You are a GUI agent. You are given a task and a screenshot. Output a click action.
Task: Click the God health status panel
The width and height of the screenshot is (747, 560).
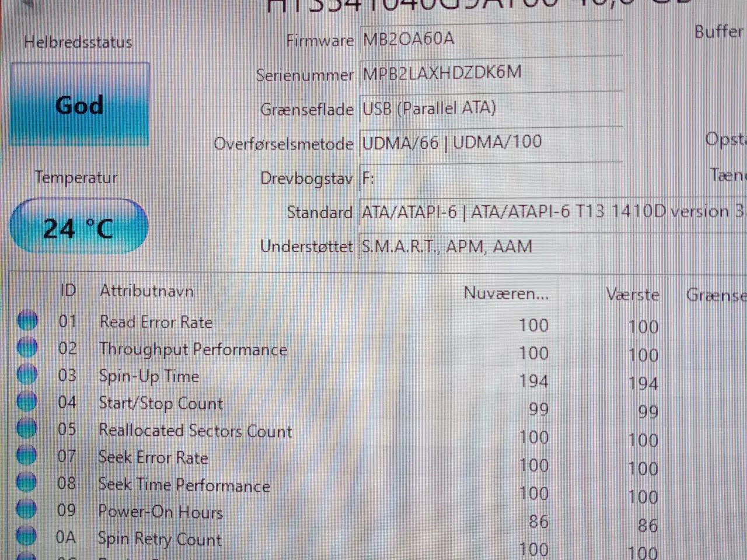[79, 105]
